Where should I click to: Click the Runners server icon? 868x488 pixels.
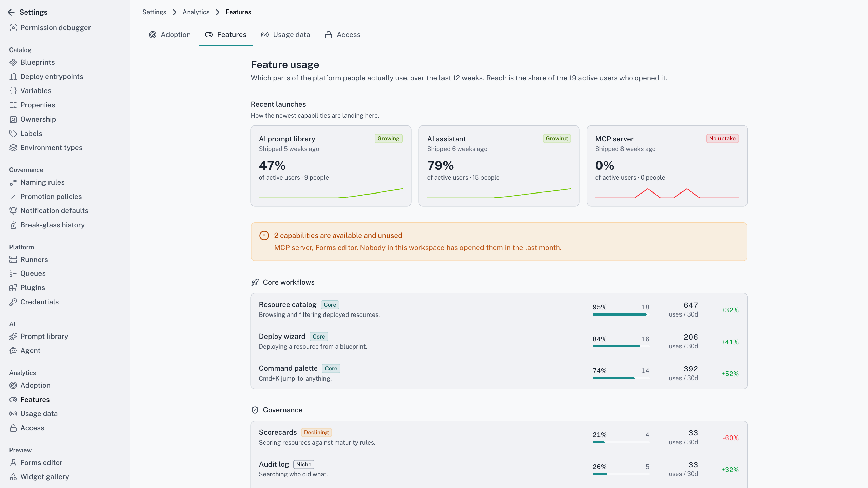point(13,260)
